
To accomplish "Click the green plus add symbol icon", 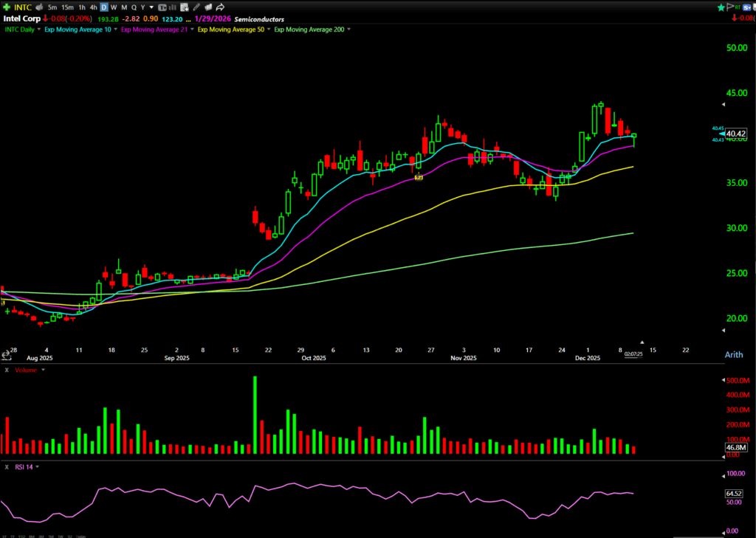I will (7, 7).
